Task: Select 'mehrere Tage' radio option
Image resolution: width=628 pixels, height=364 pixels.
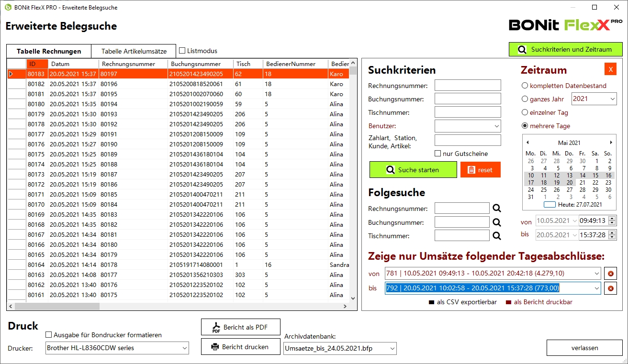Action: point(525,126)
